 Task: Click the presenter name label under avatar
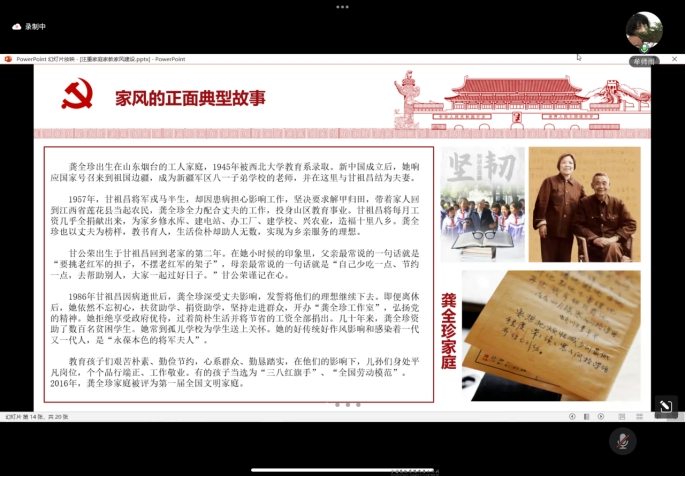pyautogui.click(x=644, y=61)
